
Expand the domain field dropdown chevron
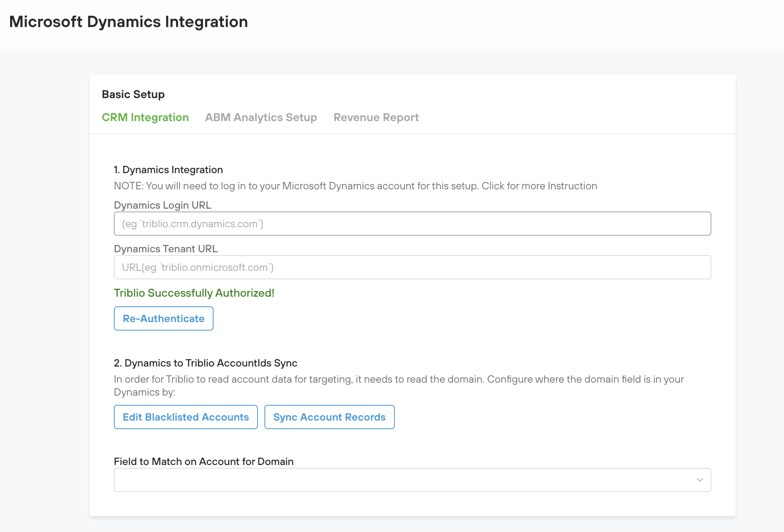coord(700,480)
